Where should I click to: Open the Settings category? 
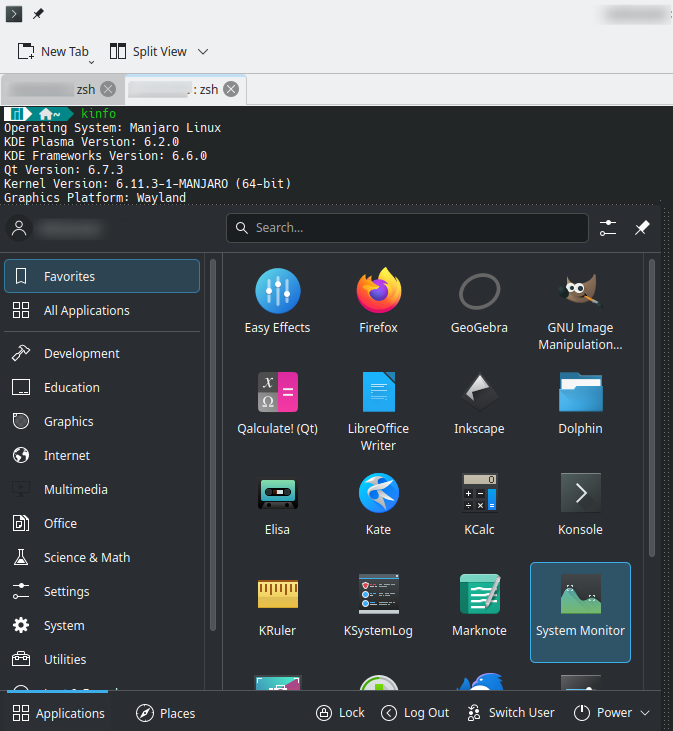102,592
